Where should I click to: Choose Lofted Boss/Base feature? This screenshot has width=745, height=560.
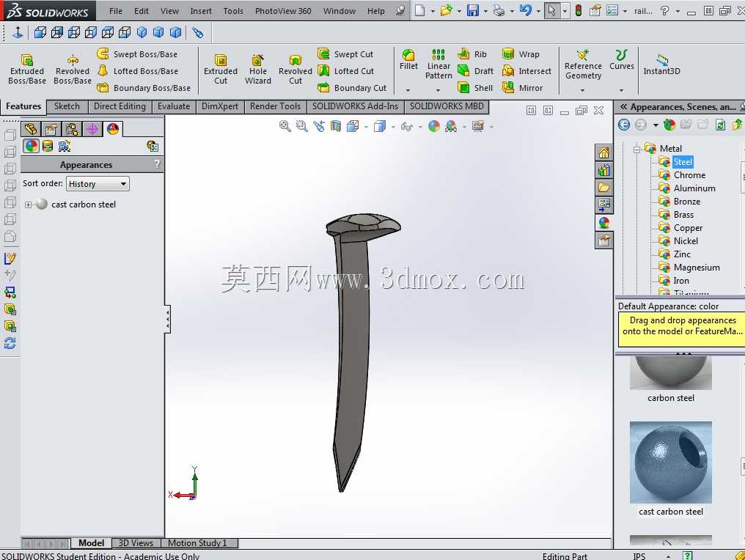(137, 71)
